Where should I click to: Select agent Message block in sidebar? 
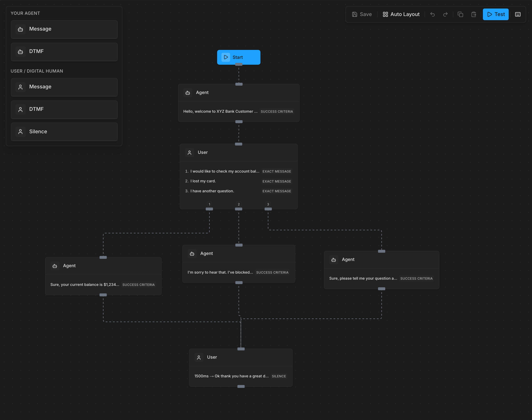click(x=64, y=29)
